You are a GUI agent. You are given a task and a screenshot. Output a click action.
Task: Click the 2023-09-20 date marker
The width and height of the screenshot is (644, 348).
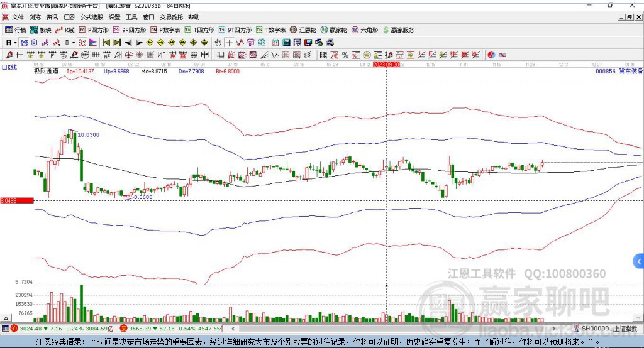pos(386,65)
